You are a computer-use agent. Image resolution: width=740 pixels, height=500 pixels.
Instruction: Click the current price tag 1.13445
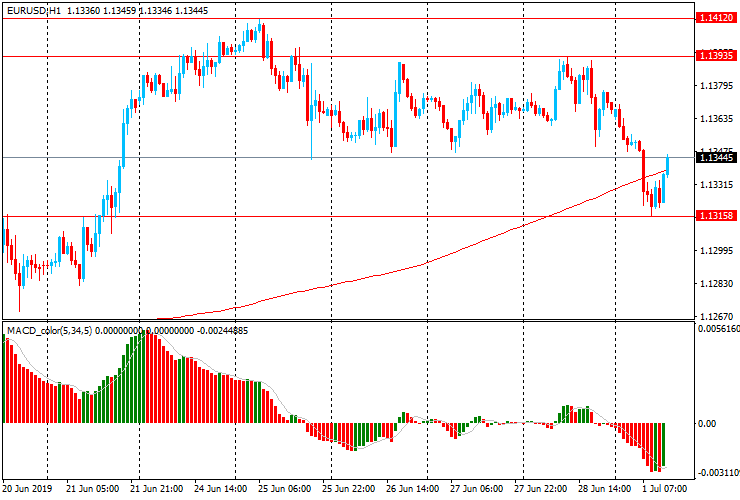click(x=716, y=158)
